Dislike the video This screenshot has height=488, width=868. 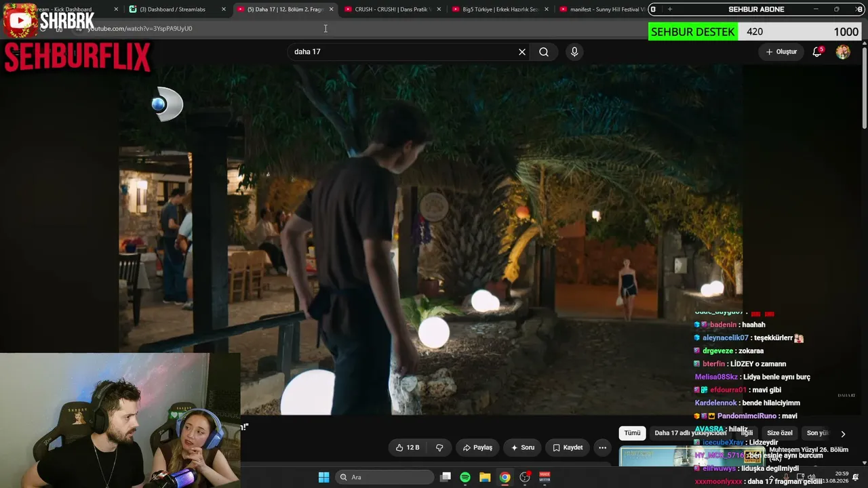(439, 447)
